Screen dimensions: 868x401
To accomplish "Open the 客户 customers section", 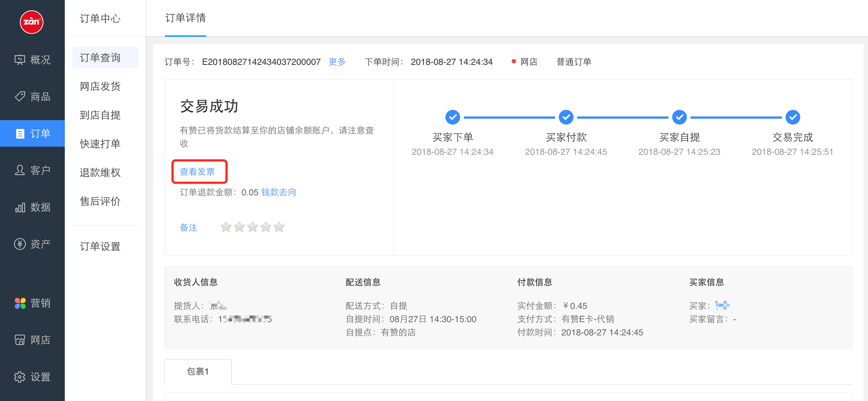I will click(32, 170).
